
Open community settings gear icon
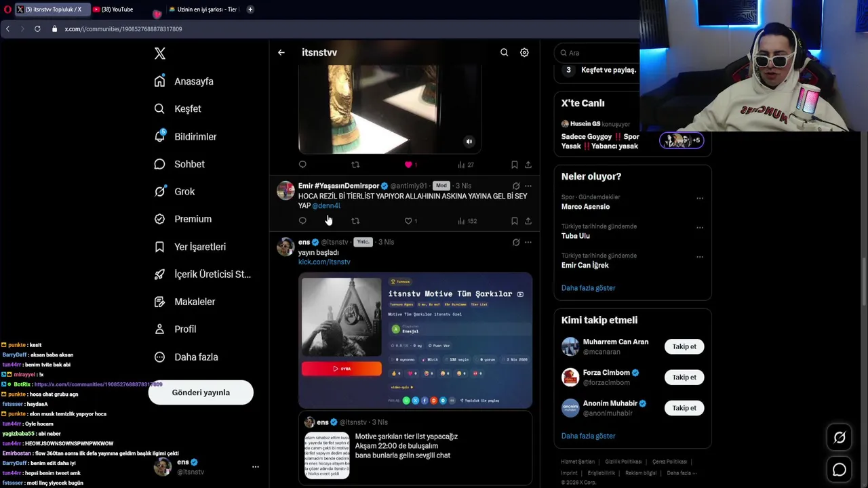[524, 52]
